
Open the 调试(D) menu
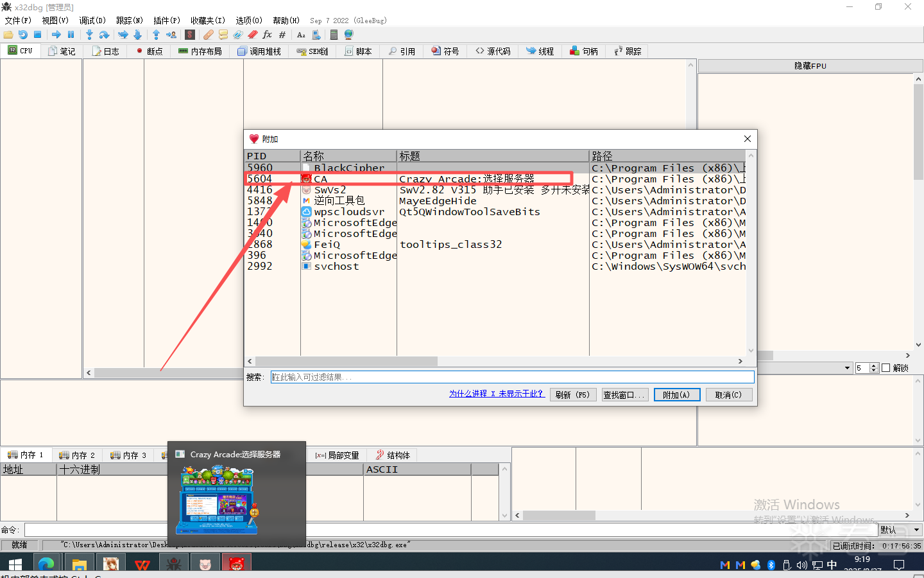click(92, 21)
